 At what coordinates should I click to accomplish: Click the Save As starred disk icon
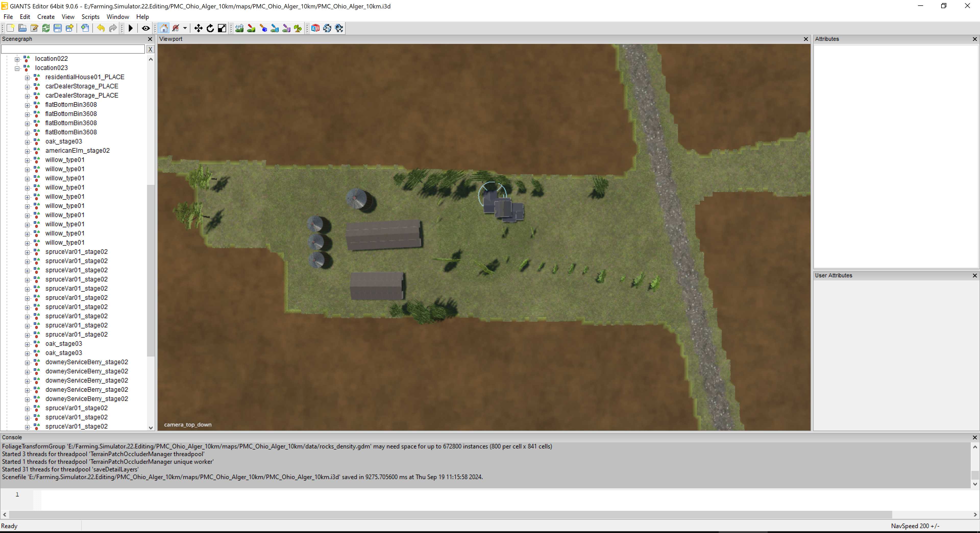click(69, 28)
